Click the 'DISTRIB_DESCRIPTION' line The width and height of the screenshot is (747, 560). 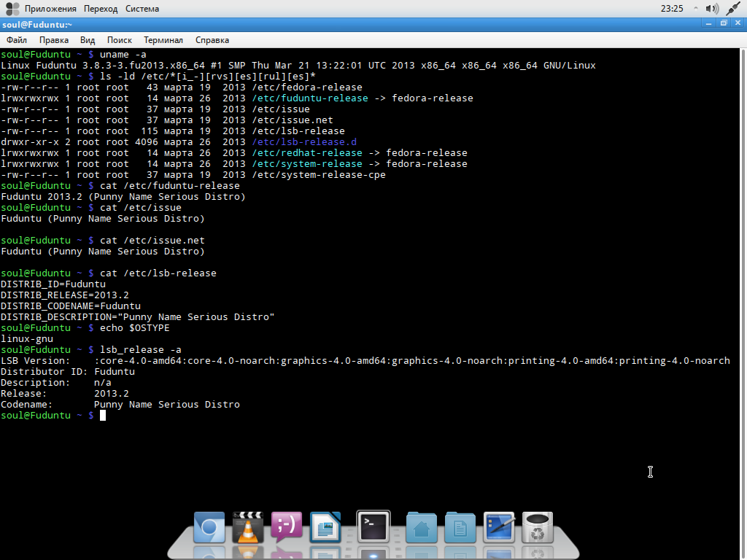click(138, 317)
